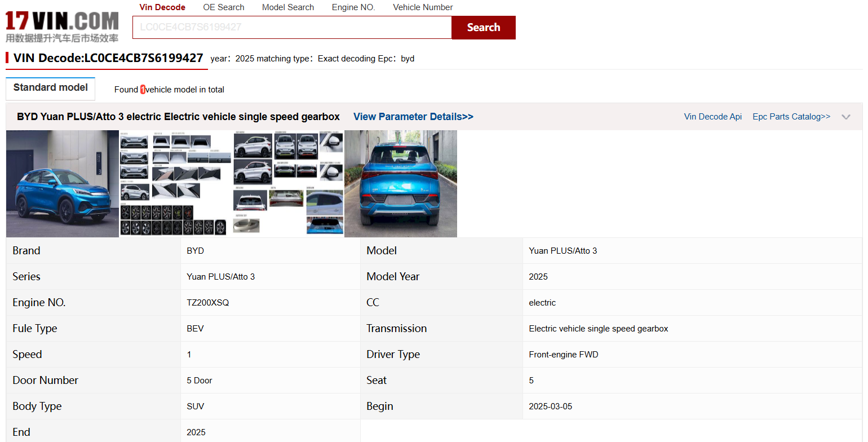Viewport: 868px width, 442px height.
Task: Open View Parameter Details link
Action: (413, 117)
